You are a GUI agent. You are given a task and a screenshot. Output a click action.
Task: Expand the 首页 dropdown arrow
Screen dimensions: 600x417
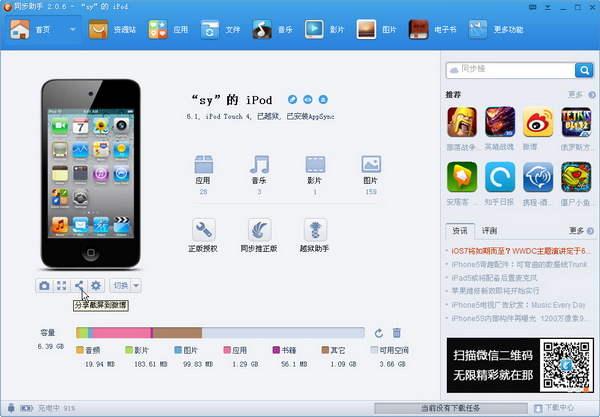[x=72, y=29]
